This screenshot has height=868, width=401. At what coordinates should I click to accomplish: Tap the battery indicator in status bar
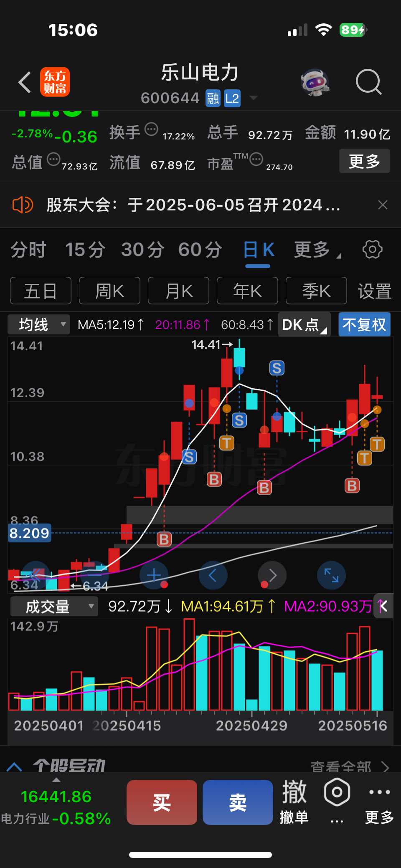(x=353, y=30)
